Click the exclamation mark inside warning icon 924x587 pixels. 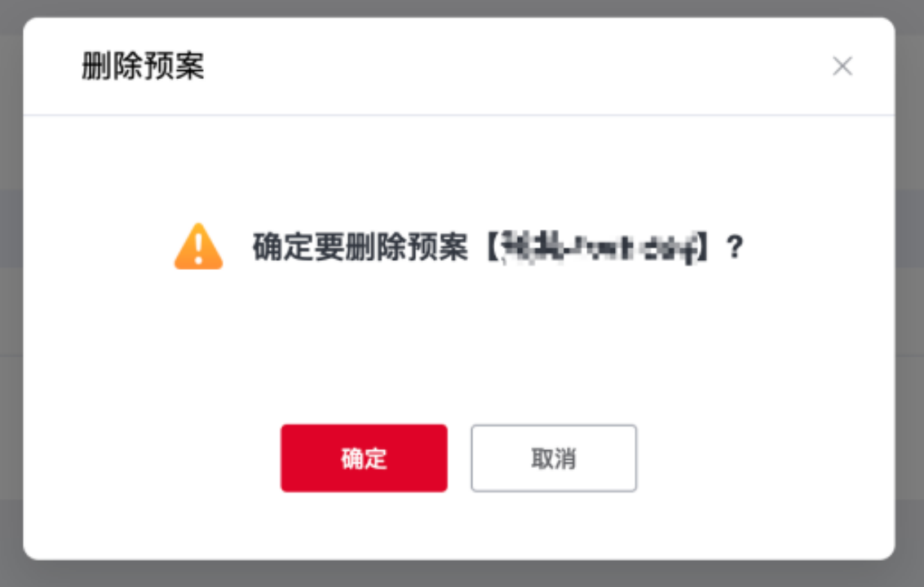tap(199, 249)
